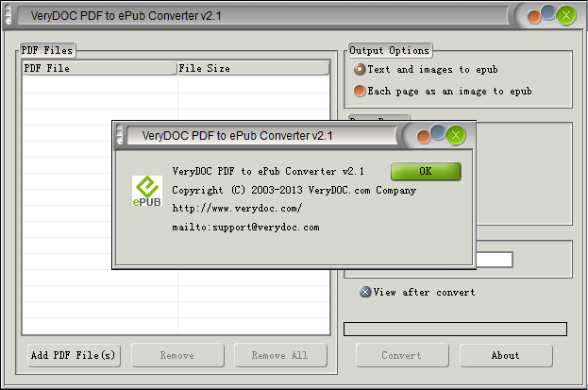This screenshot has width=588, height=390.
Task: Click the orange circle in About dialog title bar
Action: 424,137
